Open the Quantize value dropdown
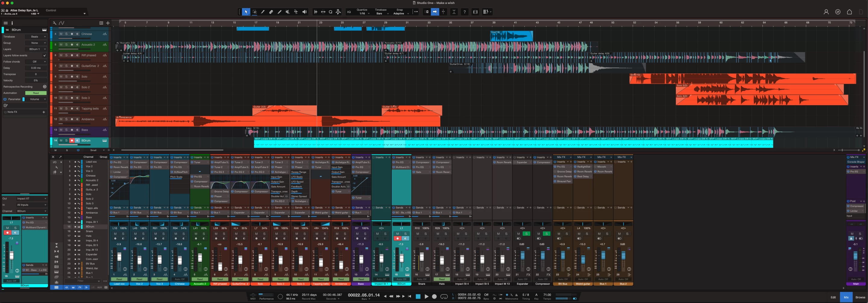This screenshot has height=303, width=868. pyautogui.click(x=364, y=14)
